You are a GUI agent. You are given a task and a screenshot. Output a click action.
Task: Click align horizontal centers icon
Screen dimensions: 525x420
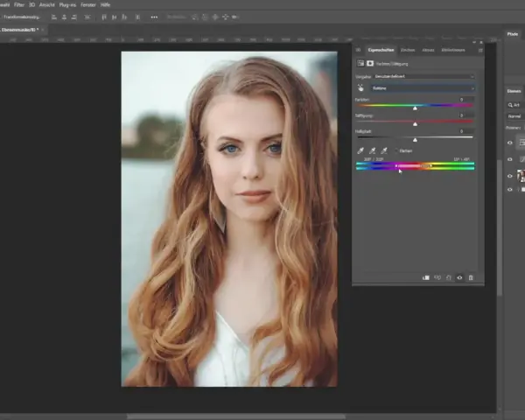[x=64, y=17]
